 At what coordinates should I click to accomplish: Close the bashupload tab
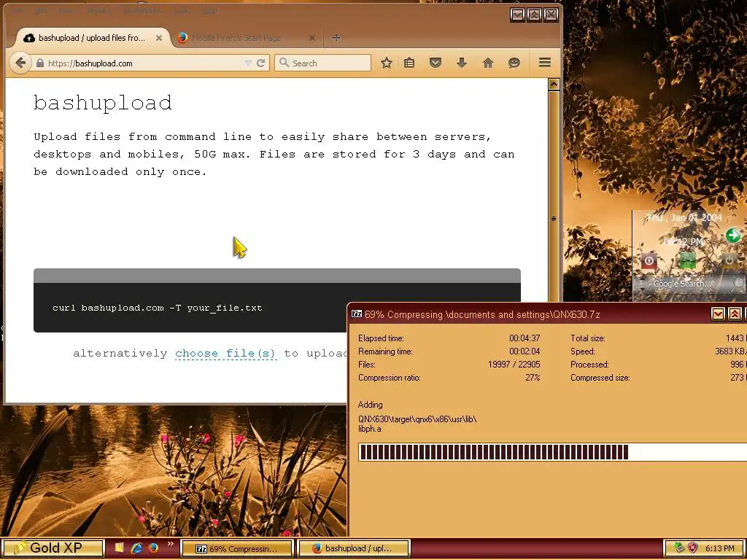[x=159, y=38]
